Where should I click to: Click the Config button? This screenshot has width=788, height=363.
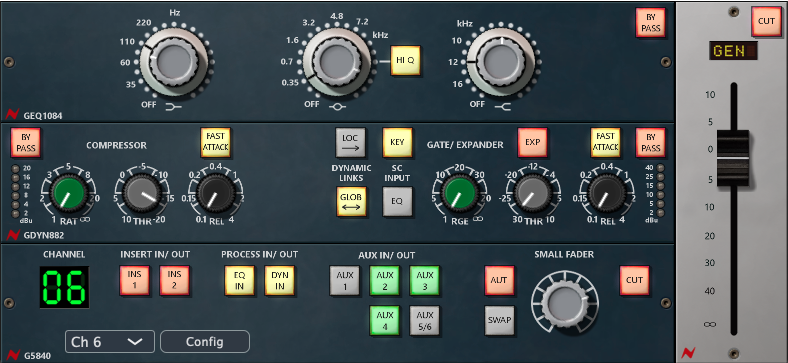click(205, 342)
